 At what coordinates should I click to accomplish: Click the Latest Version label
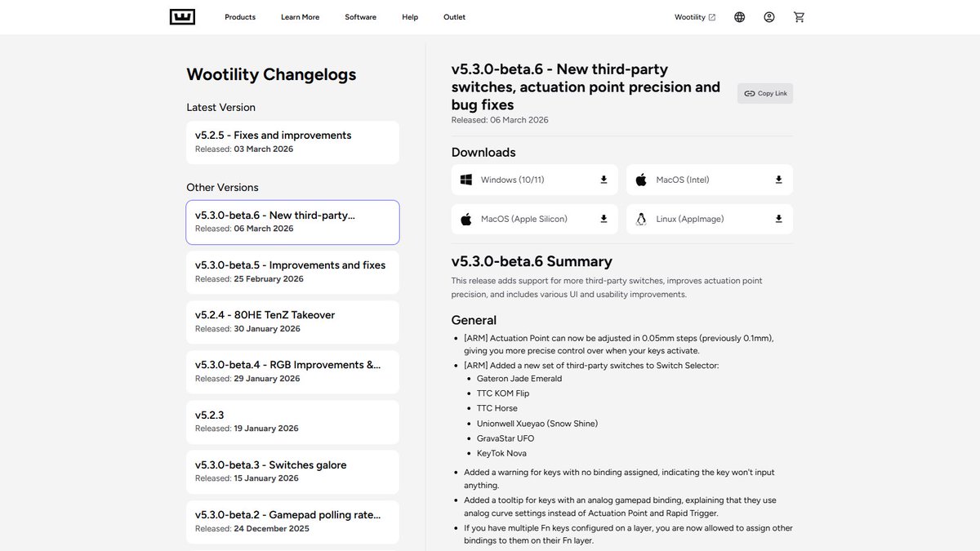tap(220, 107)
